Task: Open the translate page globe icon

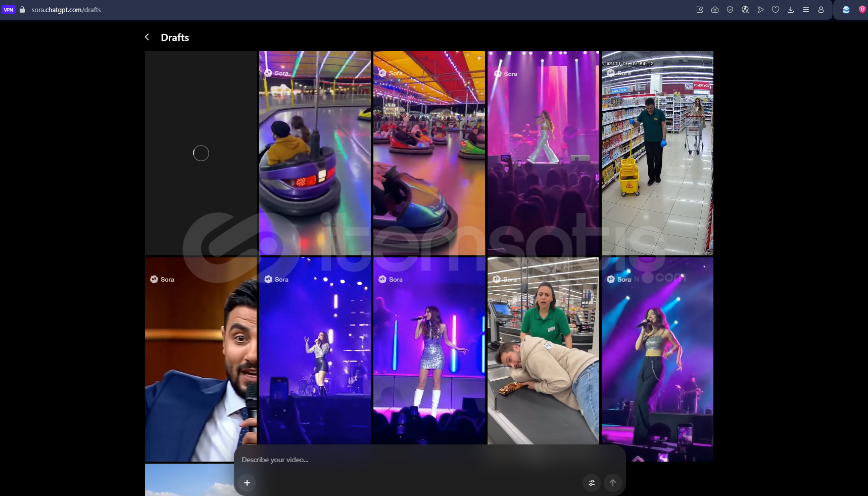Action: [745, 10]
